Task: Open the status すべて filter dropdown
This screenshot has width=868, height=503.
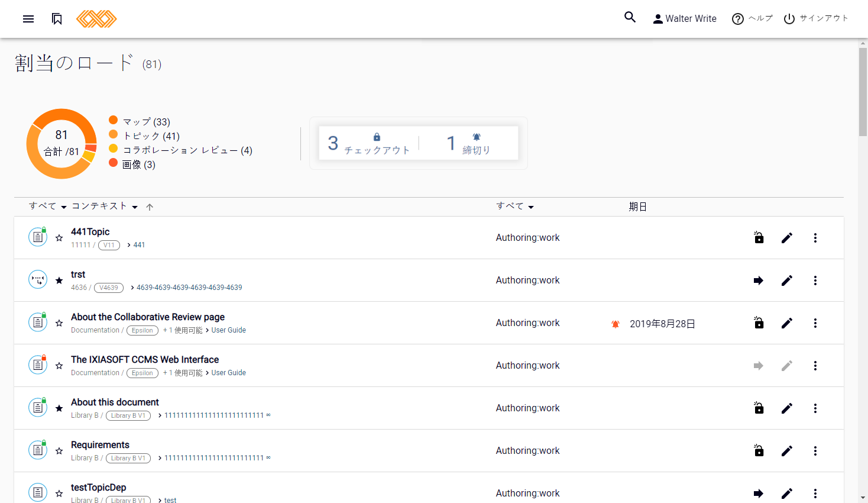Action: (x=515, y=207)
